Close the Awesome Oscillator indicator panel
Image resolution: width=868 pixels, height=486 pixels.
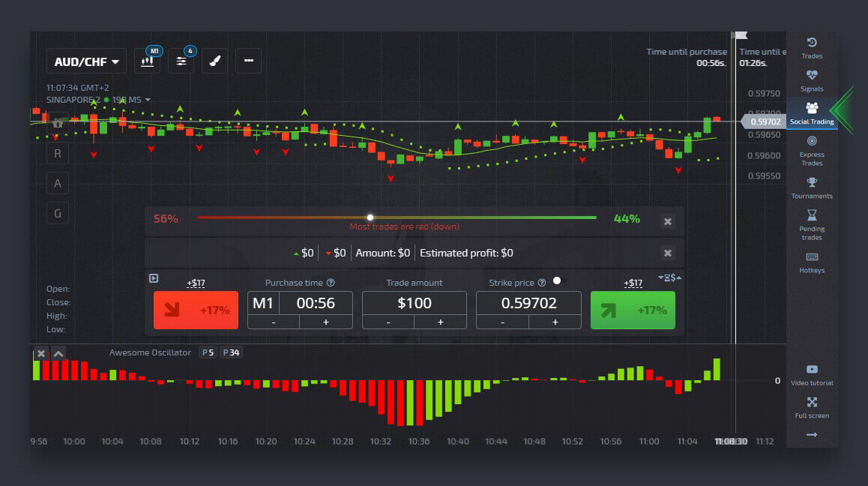(41, 353)
